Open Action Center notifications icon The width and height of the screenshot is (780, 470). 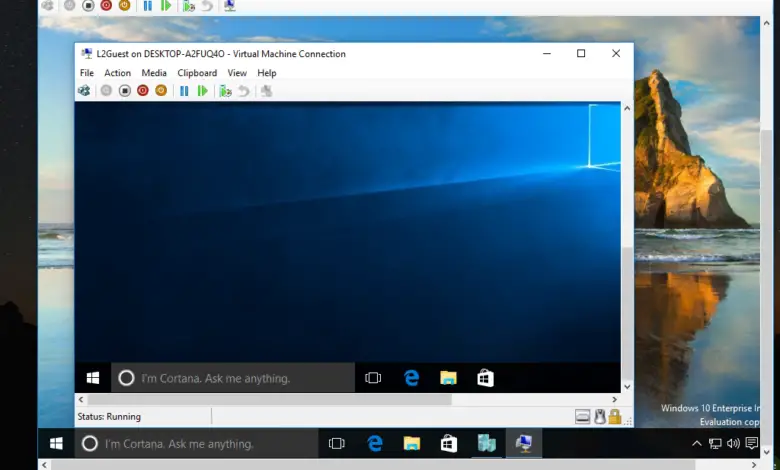pos(752,443)
